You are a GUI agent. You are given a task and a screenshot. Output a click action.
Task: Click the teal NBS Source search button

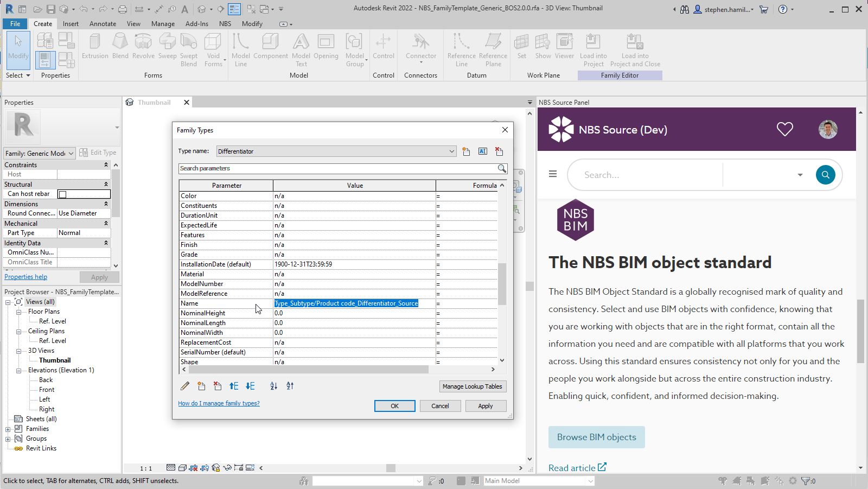(825, 175)
